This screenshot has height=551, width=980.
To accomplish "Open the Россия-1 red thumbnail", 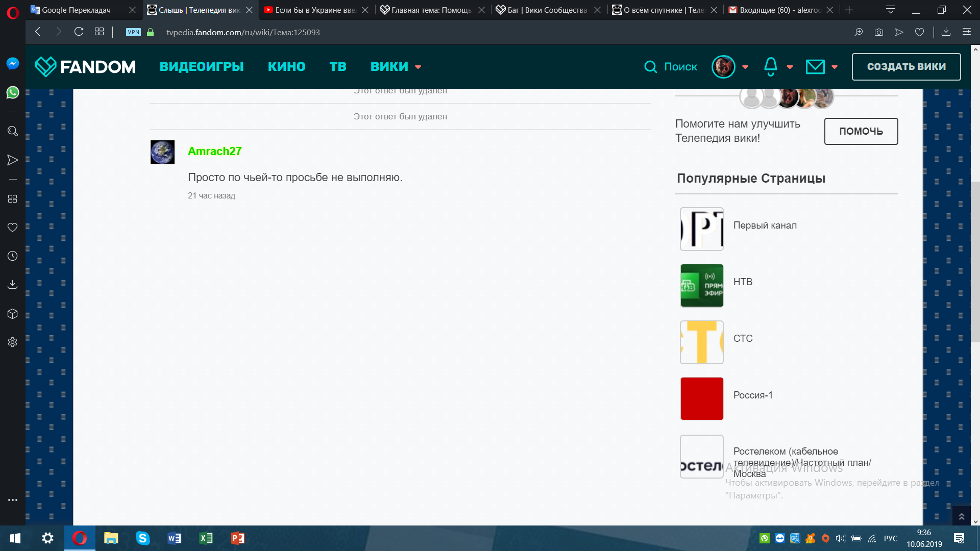I will point(701,398).
